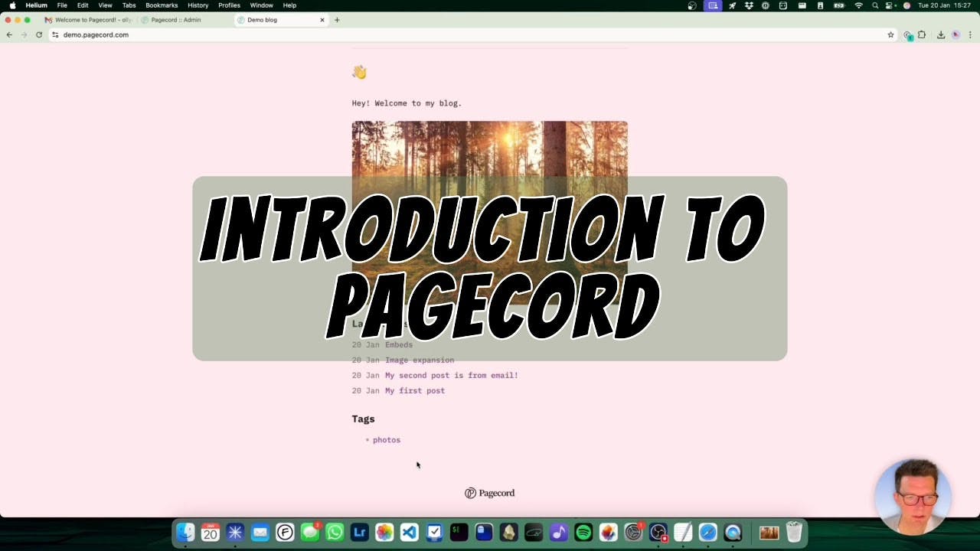
Task: Go back using the browser back arrow
Action: (x=9, y=34)
